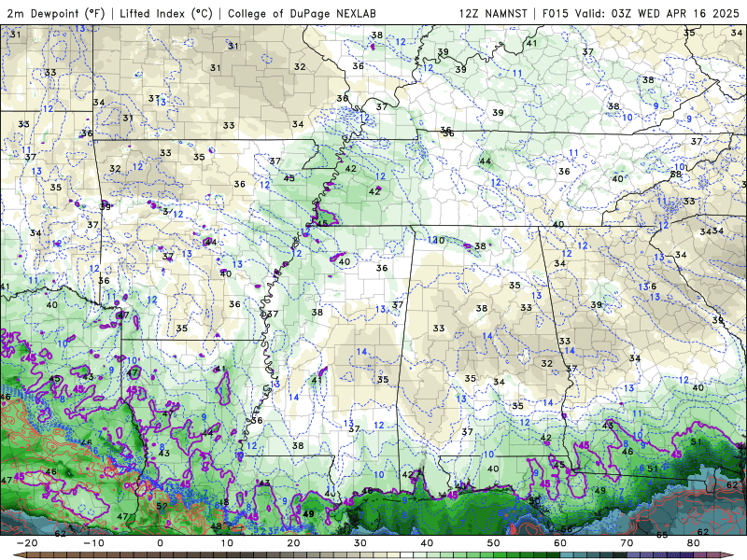The height and width of the screenshot is (560, 747).
Task: Click the '30' color scale label
Action: [360, 543]
